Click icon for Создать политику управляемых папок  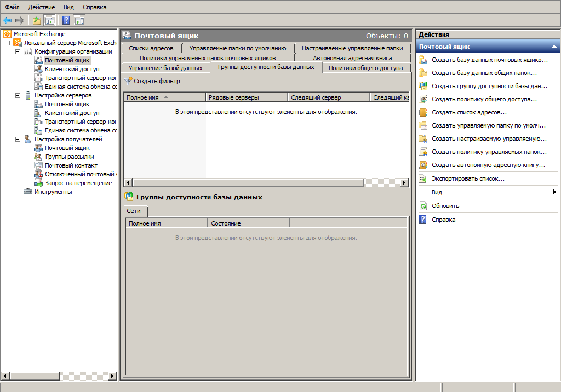(423, 152)
